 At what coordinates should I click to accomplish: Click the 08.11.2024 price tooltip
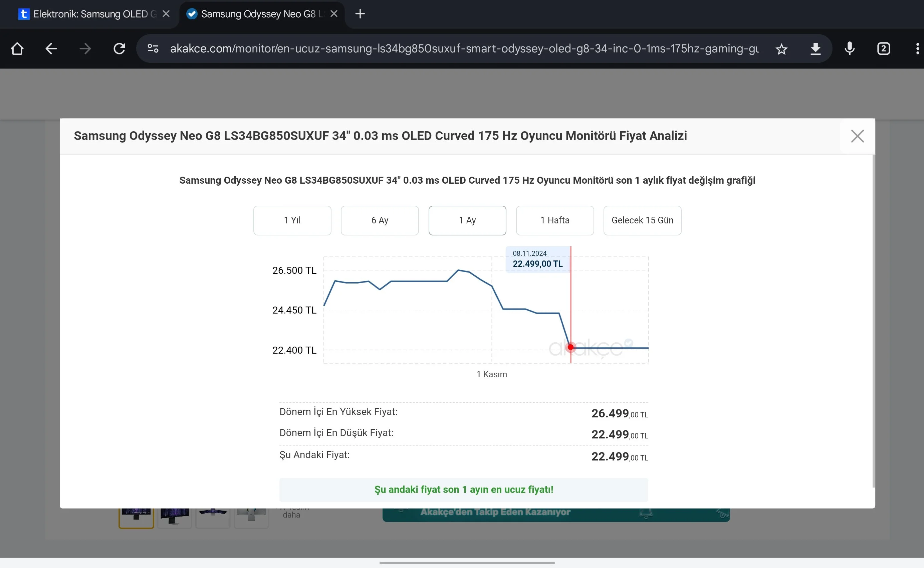538,259
